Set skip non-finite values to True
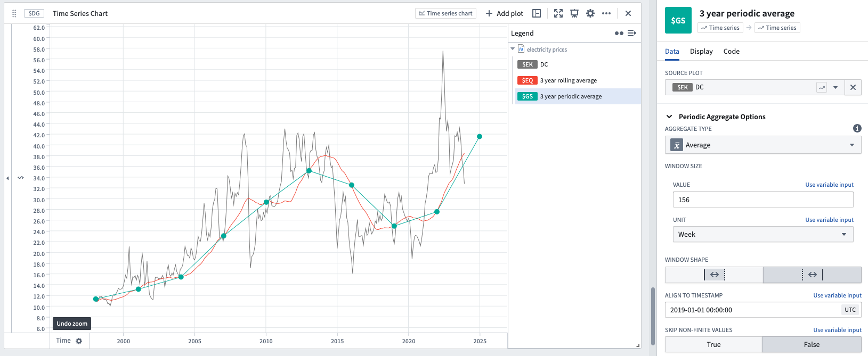Image resolution: width=868 pixels, height=356 pixels. tap(713, 344)
